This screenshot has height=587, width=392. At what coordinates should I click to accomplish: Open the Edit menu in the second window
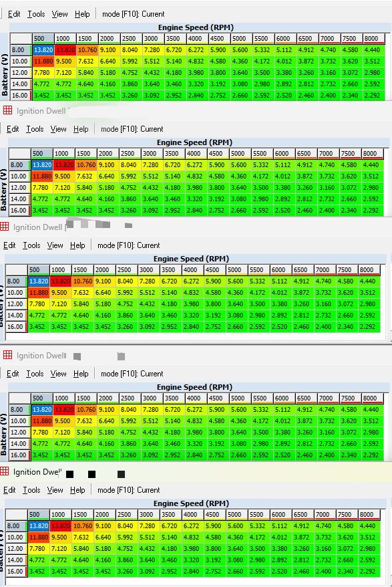tap(13, 129)
